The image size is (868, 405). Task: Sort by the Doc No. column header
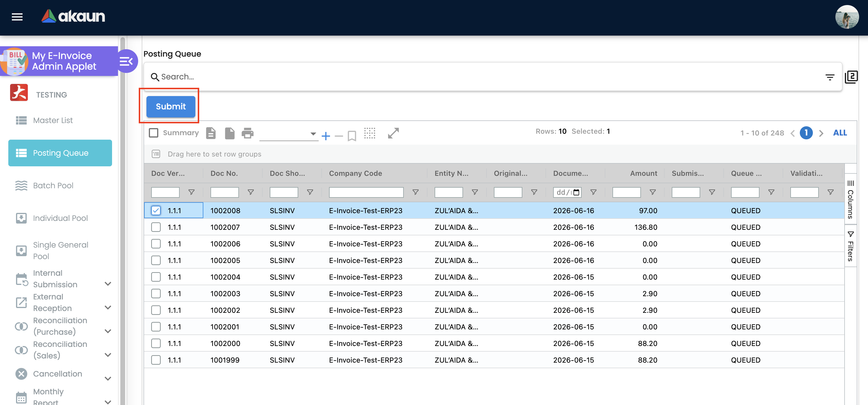click(x=224, y=173)
